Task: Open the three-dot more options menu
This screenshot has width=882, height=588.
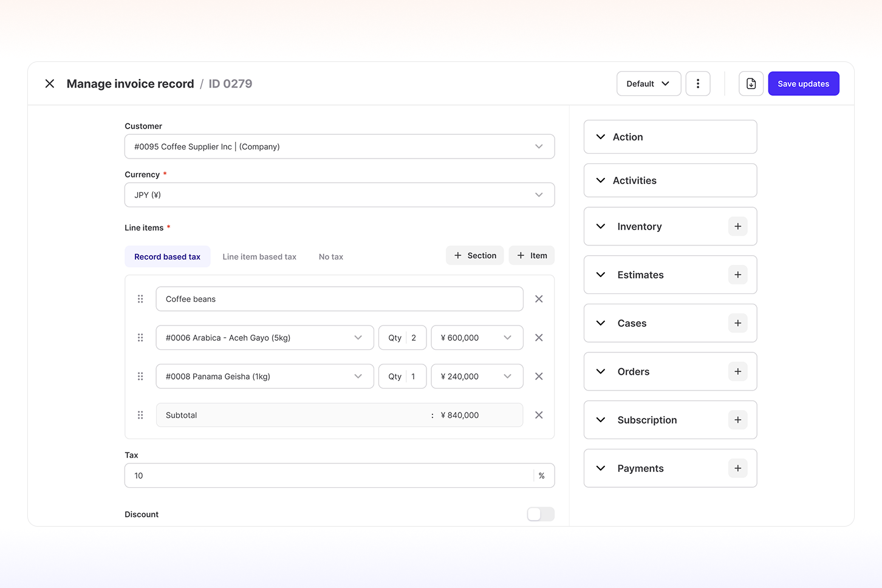Action: [698, 84]
